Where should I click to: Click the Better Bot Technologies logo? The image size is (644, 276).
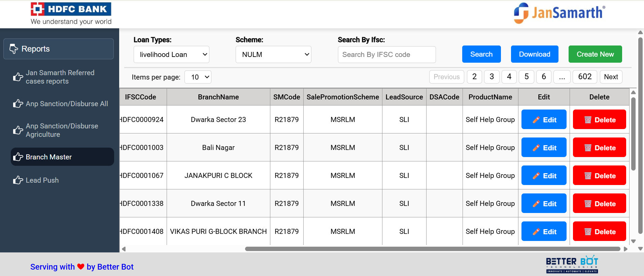click(x=572, y=264)
